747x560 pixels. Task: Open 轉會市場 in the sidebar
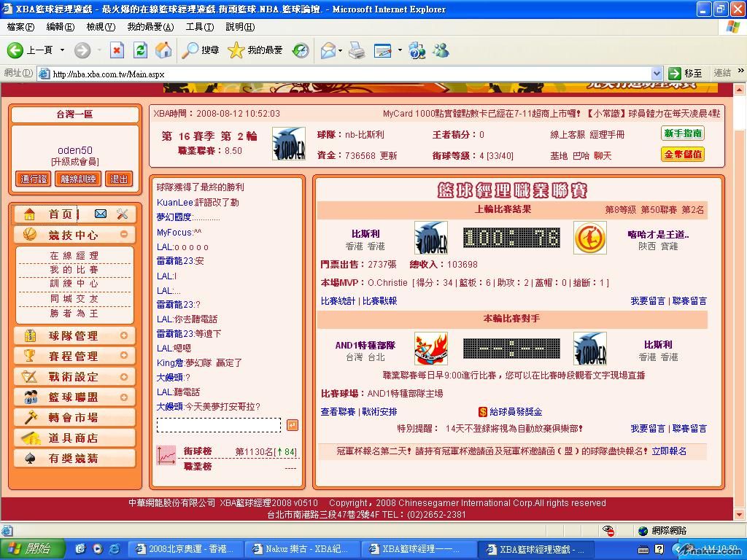75,418
